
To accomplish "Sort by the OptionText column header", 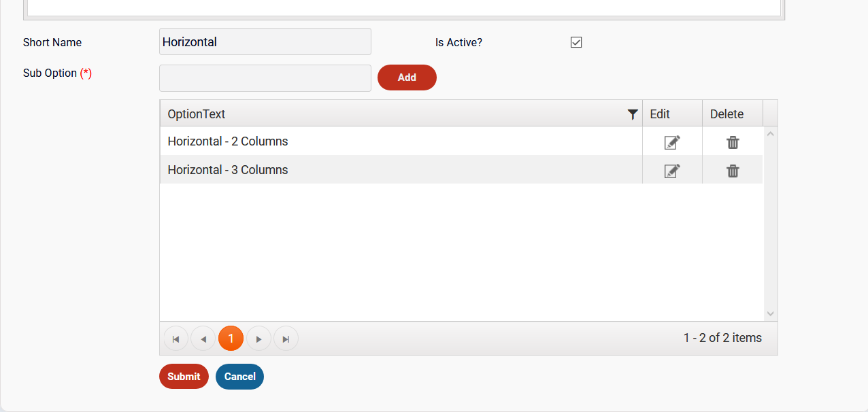I will point(197,114).
